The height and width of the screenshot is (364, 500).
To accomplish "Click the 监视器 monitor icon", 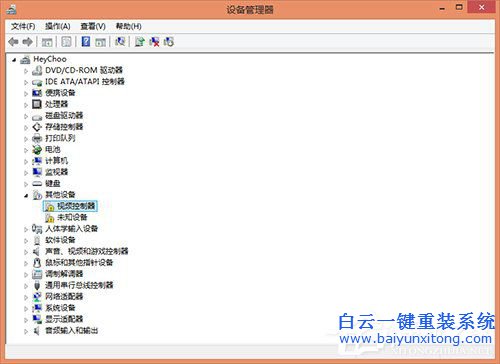I will pyautogui.click(x=37, y=172).
